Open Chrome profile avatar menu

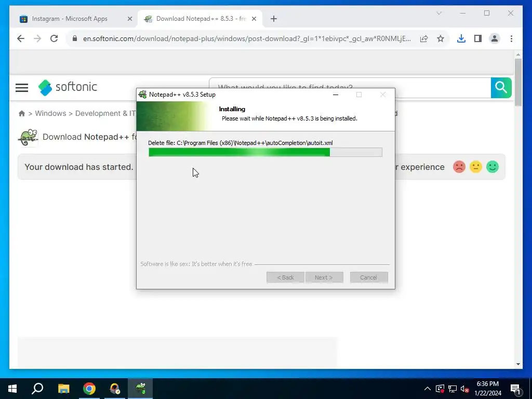tap(495, 38)
